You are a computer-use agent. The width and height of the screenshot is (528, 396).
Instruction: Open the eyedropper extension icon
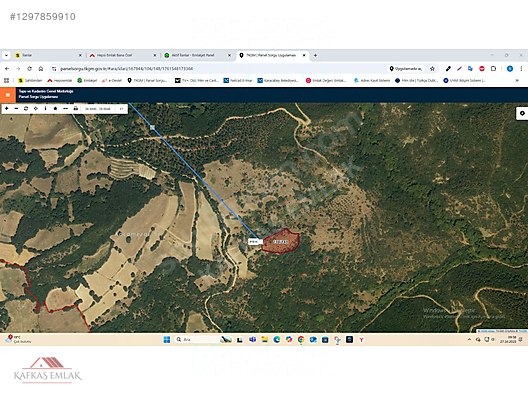(x=448, y=69)
